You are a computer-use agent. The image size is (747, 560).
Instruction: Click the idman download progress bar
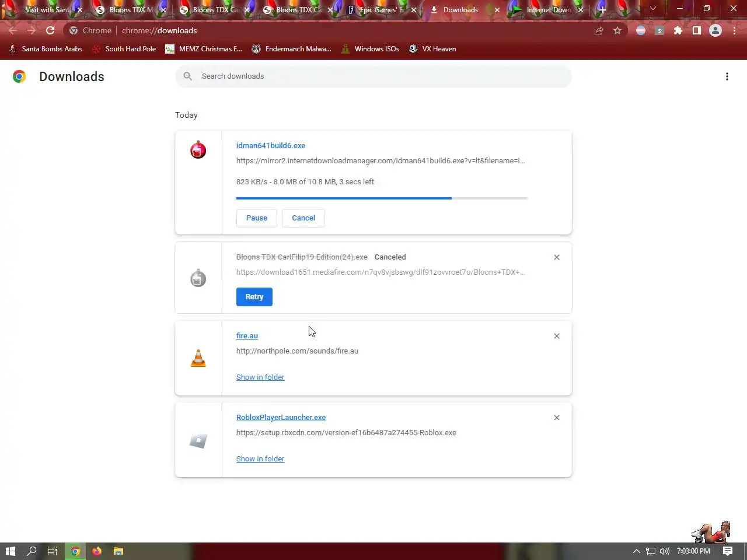point(382,198)
